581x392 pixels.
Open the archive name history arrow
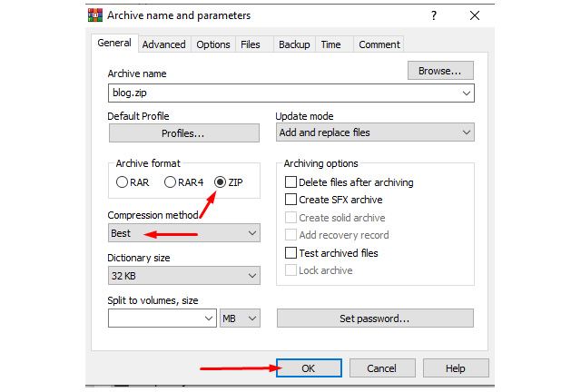tap(467, 93)
